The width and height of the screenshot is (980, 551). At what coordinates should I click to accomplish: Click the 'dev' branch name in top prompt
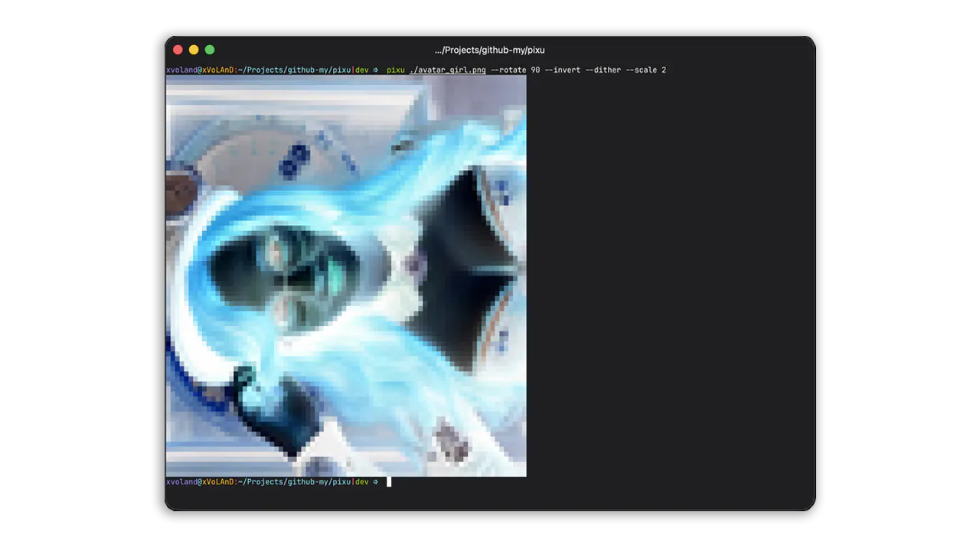click(x=361, y=70)
